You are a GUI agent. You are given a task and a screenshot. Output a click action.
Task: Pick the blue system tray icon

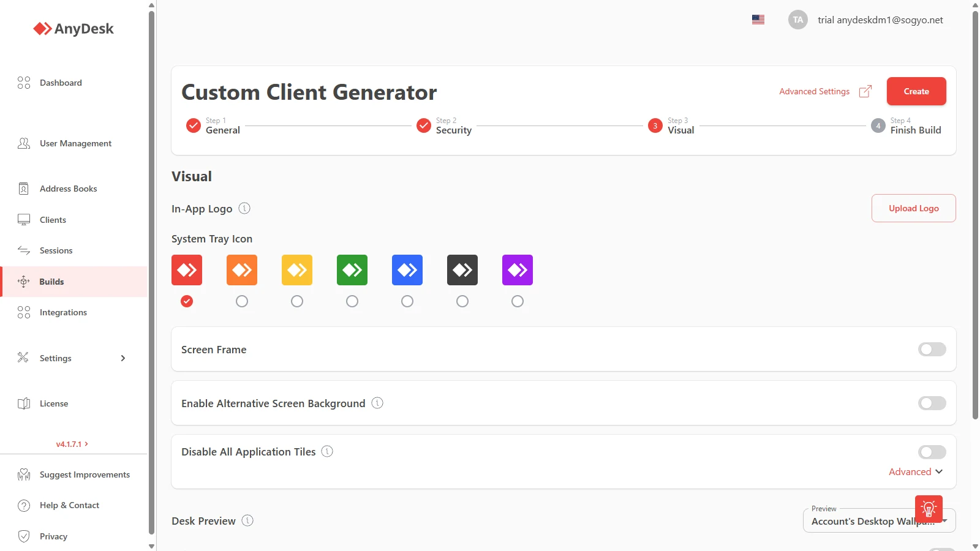(407, 270)
